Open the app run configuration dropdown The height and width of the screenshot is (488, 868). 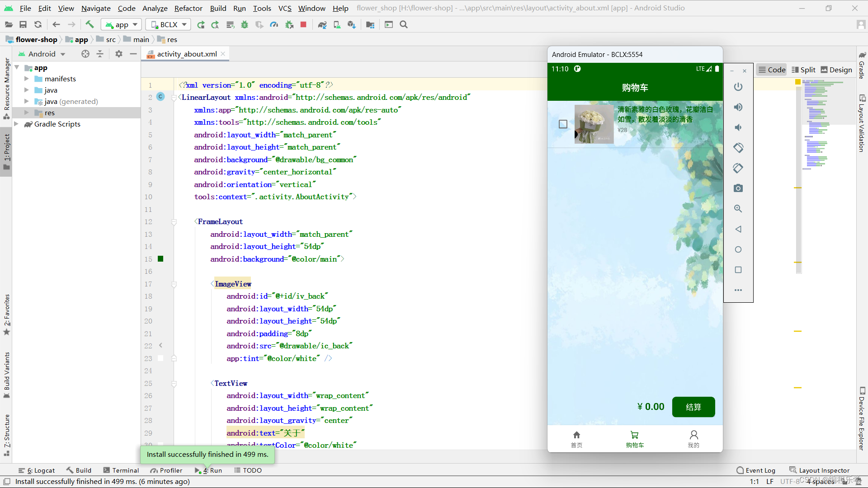tap(121, 24)
